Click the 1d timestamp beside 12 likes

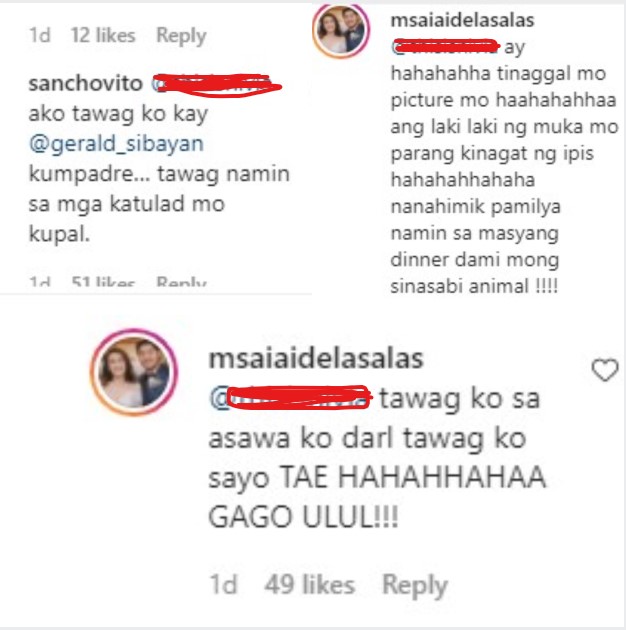coord(40,35)
